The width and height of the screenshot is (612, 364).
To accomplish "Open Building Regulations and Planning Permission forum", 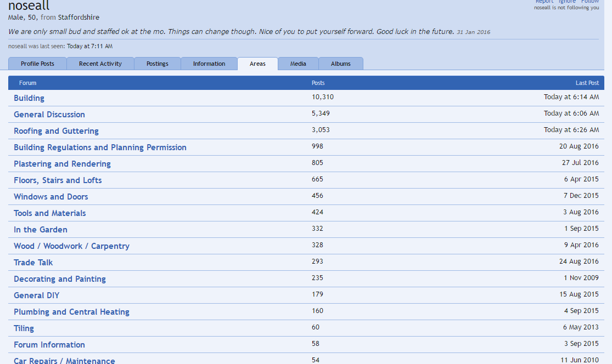I will coord(100,147).
